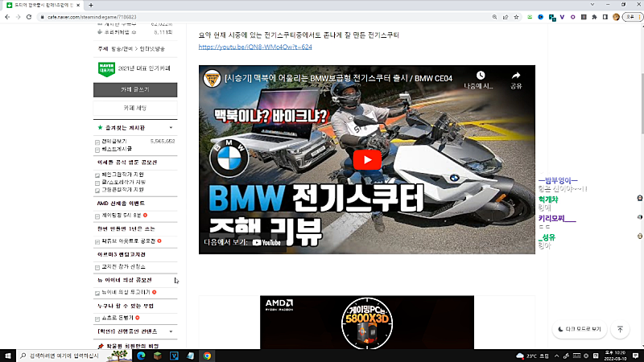644x362 pixels.
Task: Open Microsoft Edge in the taskbar
Action: (x=139, y=355)
